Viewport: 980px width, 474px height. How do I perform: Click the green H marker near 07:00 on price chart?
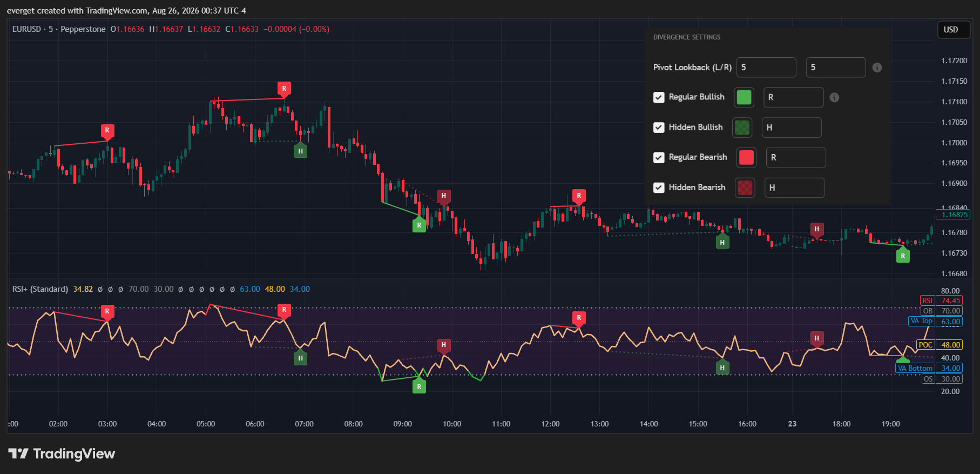[x=301, y=150]
